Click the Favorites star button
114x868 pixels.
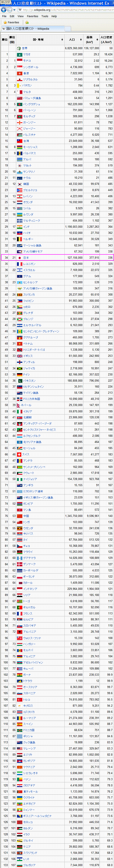[11, 22]
